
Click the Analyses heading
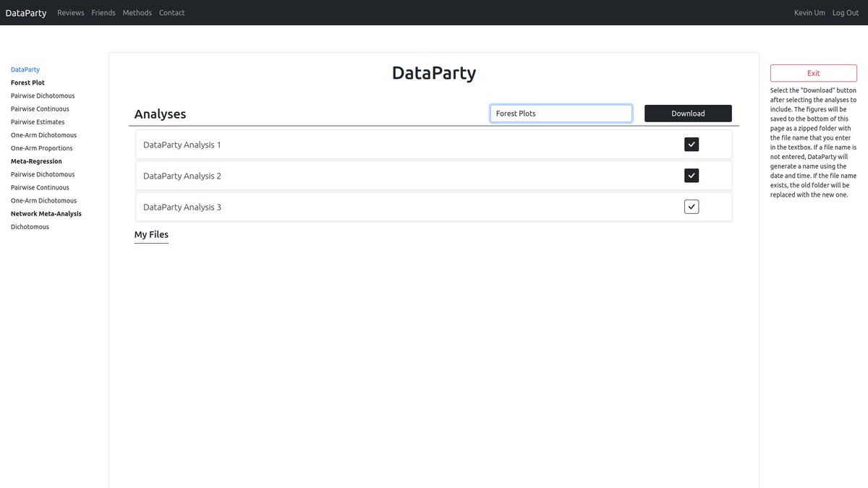[x=160, y=114]
